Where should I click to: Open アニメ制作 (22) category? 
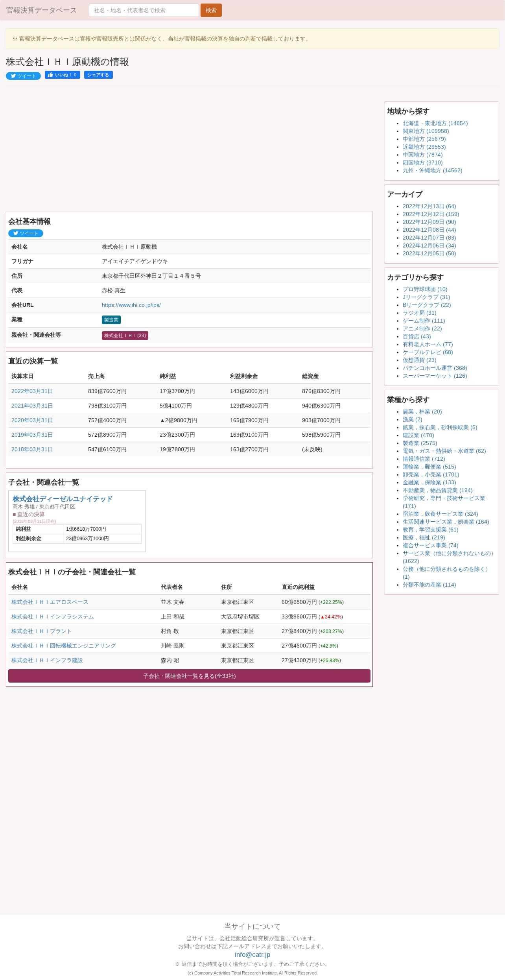(422, 329)
